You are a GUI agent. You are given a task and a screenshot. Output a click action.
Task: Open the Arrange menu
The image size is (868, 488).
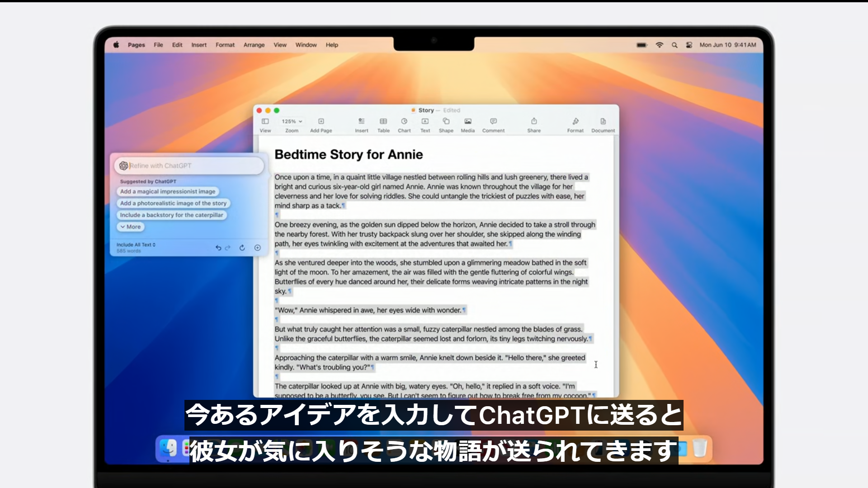(x=254, y=45)
